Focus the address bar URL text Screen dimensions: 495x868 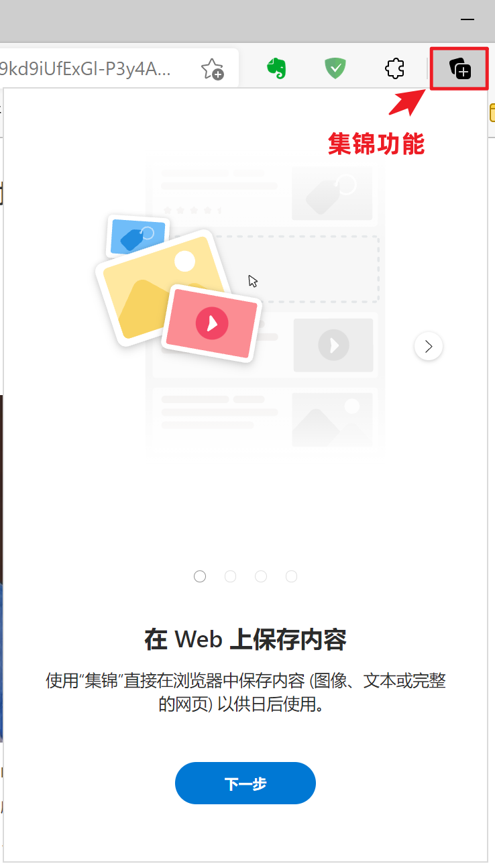86,68
